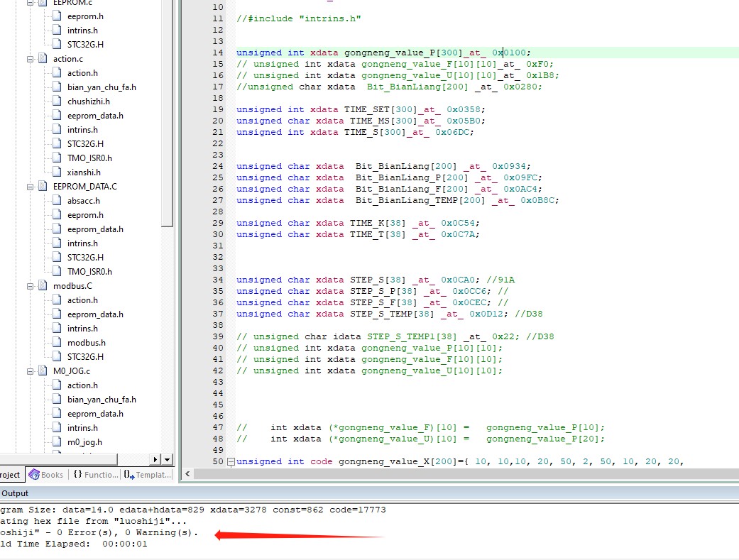Select m0_jog.h in project tree
This screenshot has width=739, height=560.
click(84, 442)
